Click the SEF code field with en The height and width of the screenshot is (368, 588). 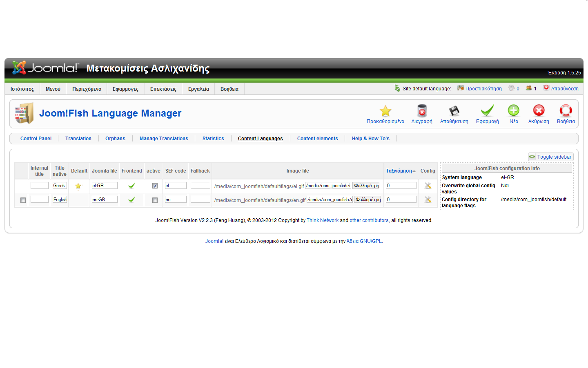tap(176, 200)
